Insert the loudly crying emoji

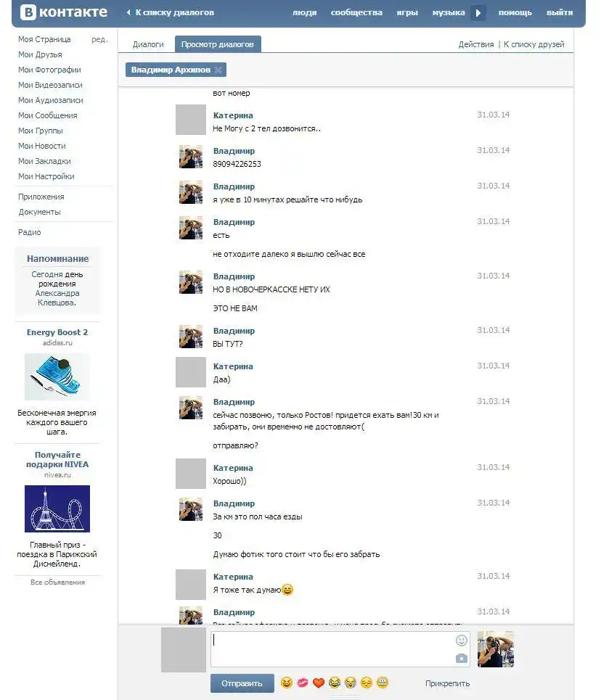click(x=351, y=683)
